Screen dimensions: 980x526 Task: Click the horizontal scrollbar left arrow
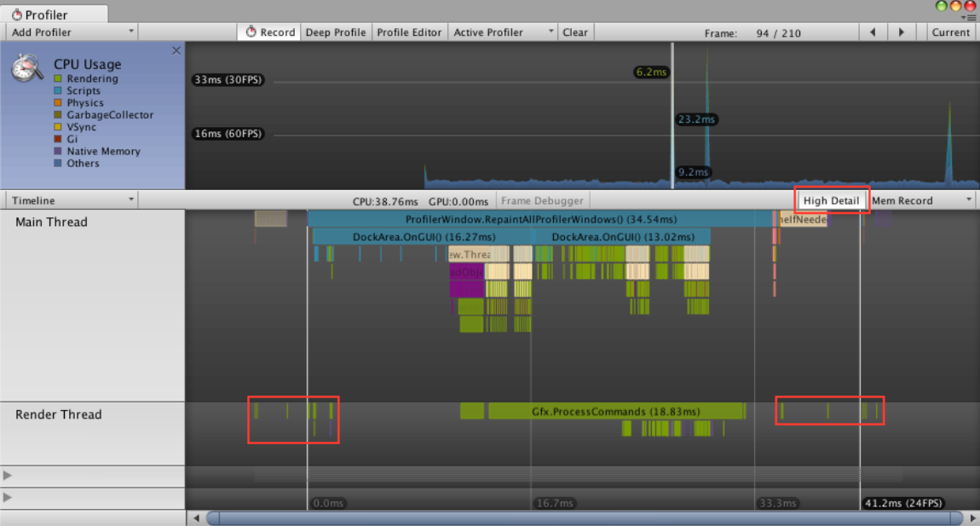click(x=196, y=517)
